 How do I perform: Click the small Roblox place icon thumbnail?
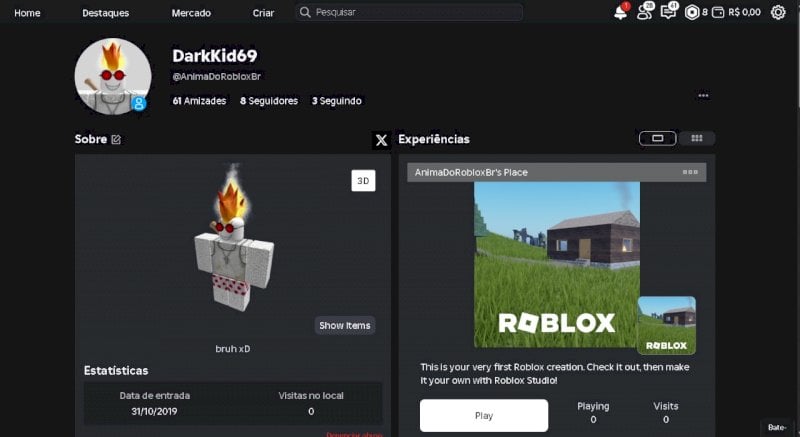666,325
